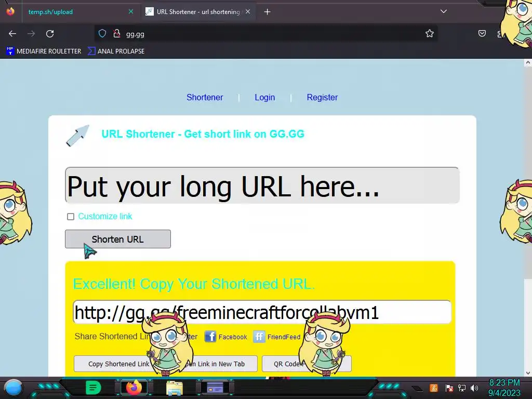
Task: Bookmark this page with the star icon
Action: pos(430,34)
